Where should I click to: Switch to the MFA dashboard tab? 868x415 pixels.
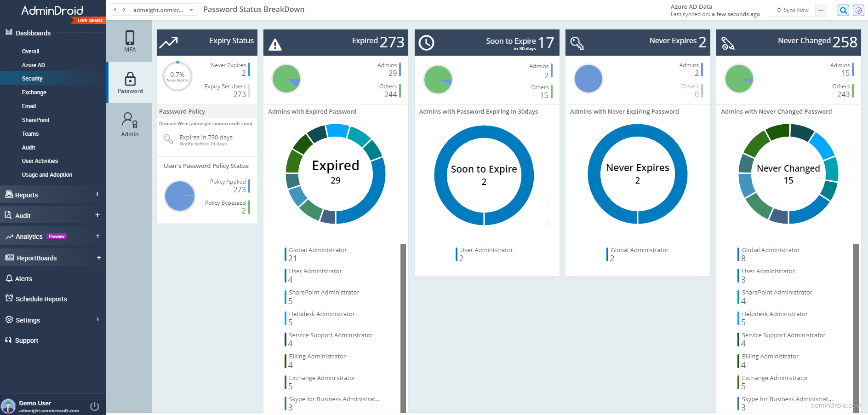point(130,41)
